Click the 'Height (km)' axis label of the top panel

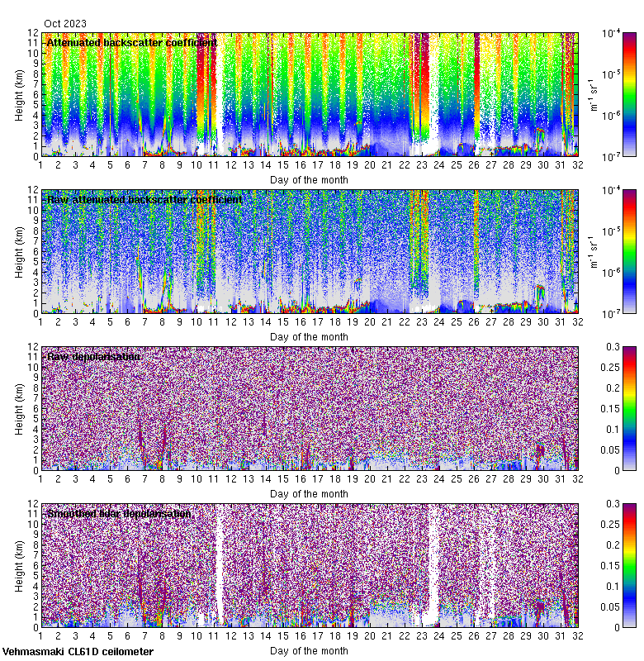coord(19,95)
